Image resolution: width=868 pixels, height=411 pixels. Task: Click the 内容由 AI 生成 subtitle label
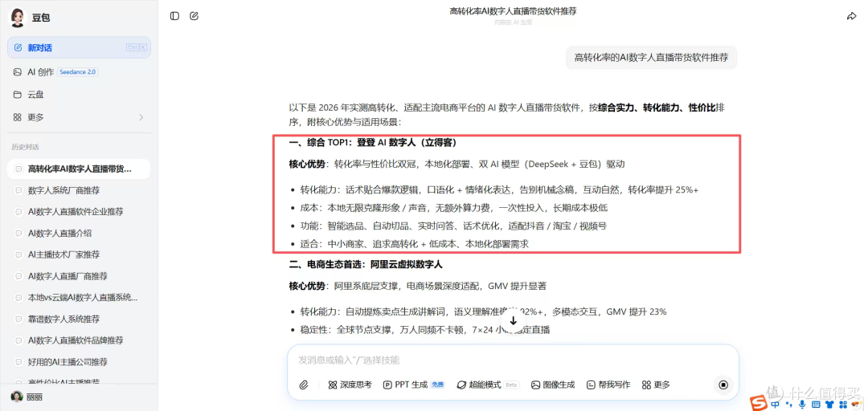coord(513,22)
